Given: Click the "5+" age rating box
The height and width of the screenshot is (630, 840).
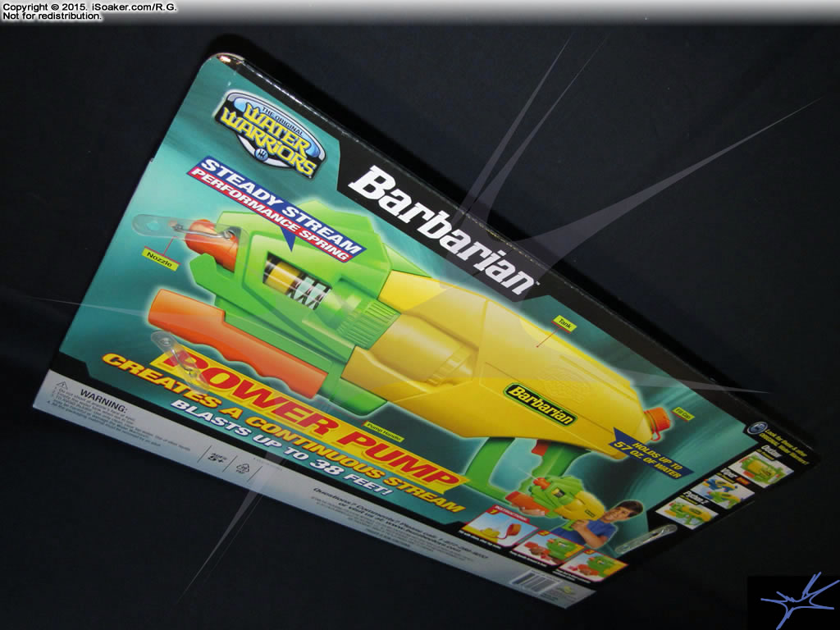Looking at the screenshot, I should click(218, 456).
